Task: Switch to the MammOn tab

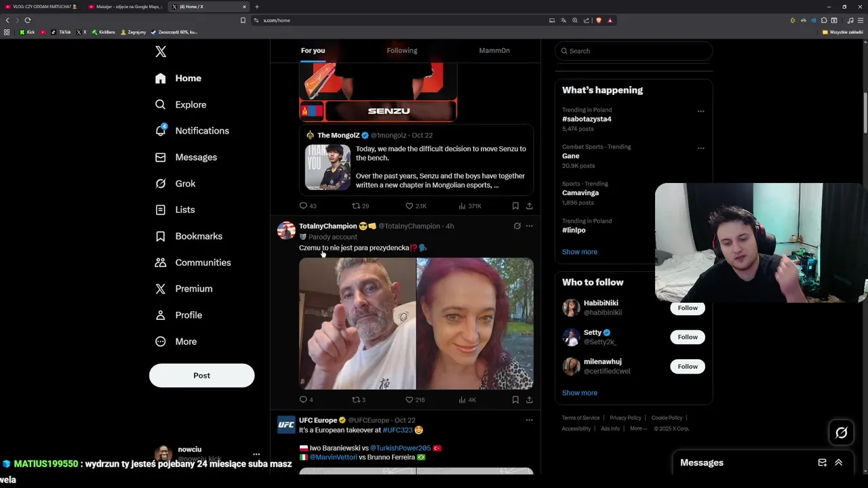Action: click(494, 51)
